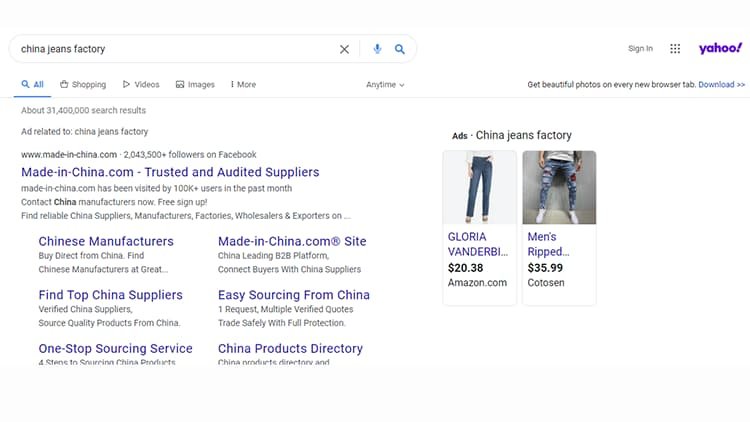Switch to the Images tab
This screenshot has height=422, width=750.
pyautogui.click(x=195, y=84)
